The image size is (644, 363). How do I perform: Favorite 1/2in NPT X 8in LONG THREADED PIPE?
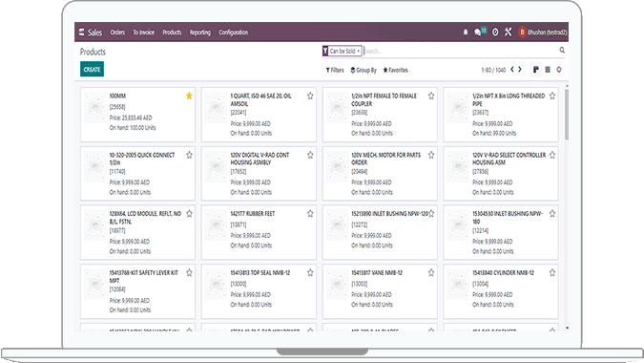point(552,96)
